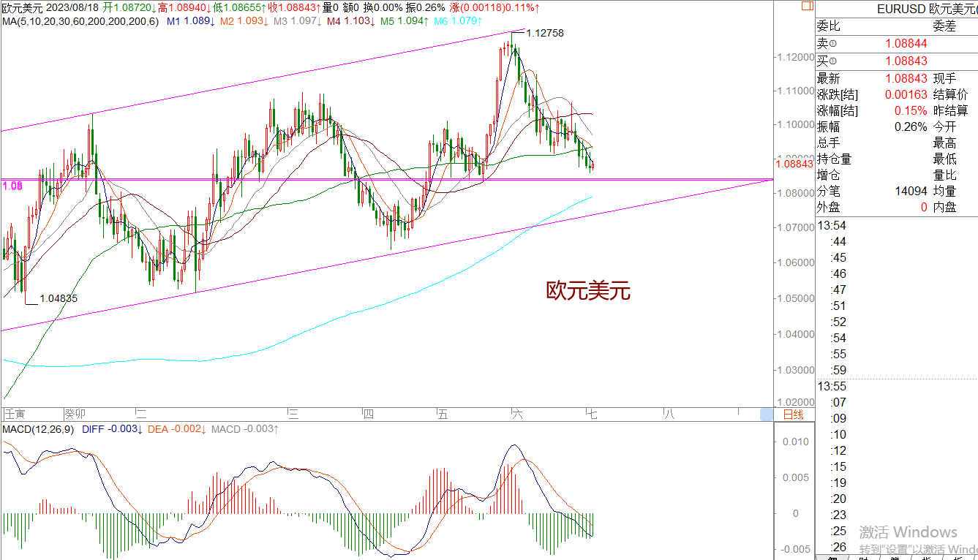Click the 分笔 count 14094
Image resolution: width=978 pixels, height=560 pixels.
[911, 191]
